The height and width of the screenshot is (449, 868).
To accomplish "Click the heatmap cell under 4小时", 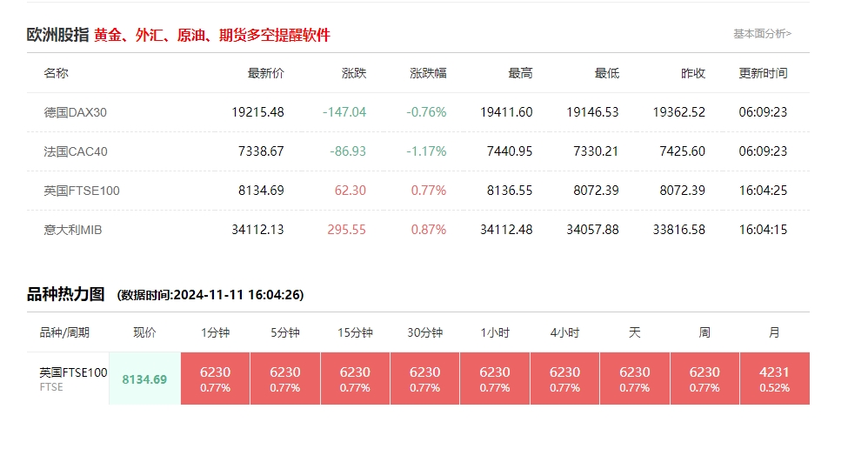I will tap(564, 379).
